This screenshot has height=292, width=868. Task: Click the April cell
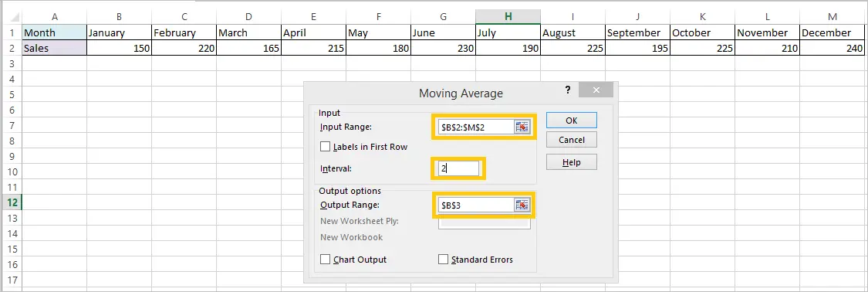(x=313, y=32)
